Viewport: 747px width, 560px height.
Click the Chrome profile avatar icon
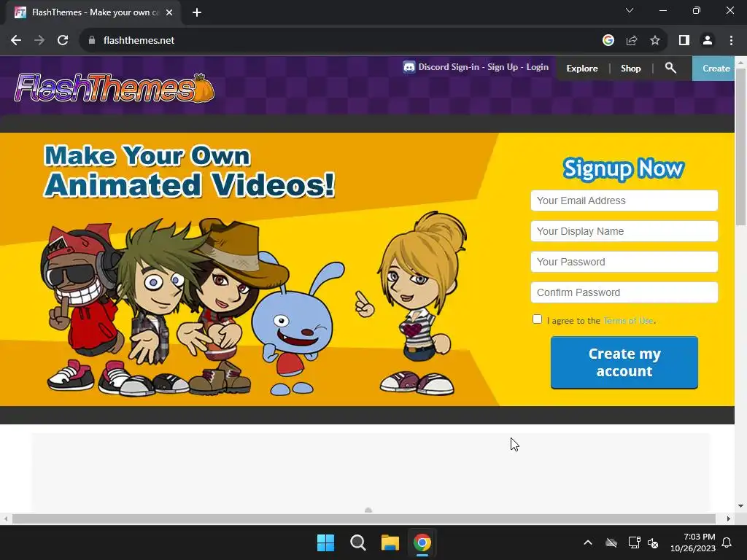coord(708,41)
